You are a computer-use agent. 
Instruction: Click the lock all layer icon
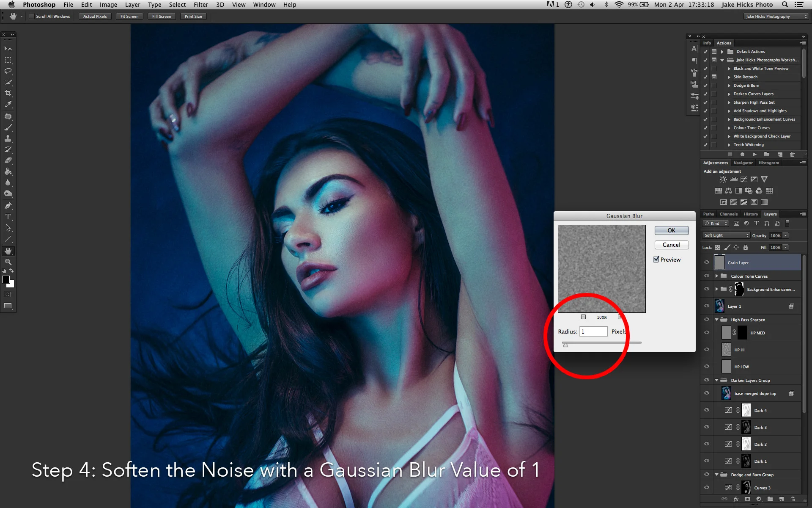pos(746,247)
